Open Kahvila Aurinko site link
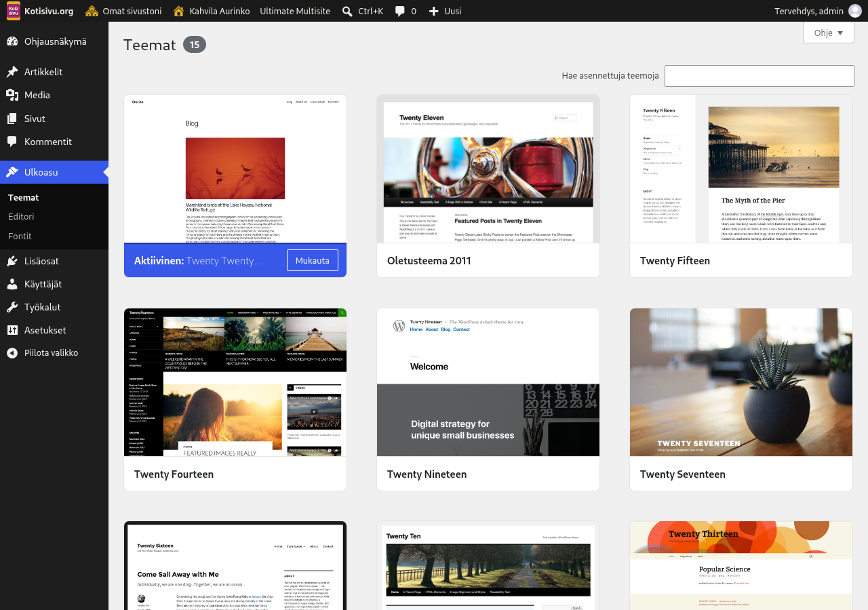868x610 pixels. pos(211,11)
